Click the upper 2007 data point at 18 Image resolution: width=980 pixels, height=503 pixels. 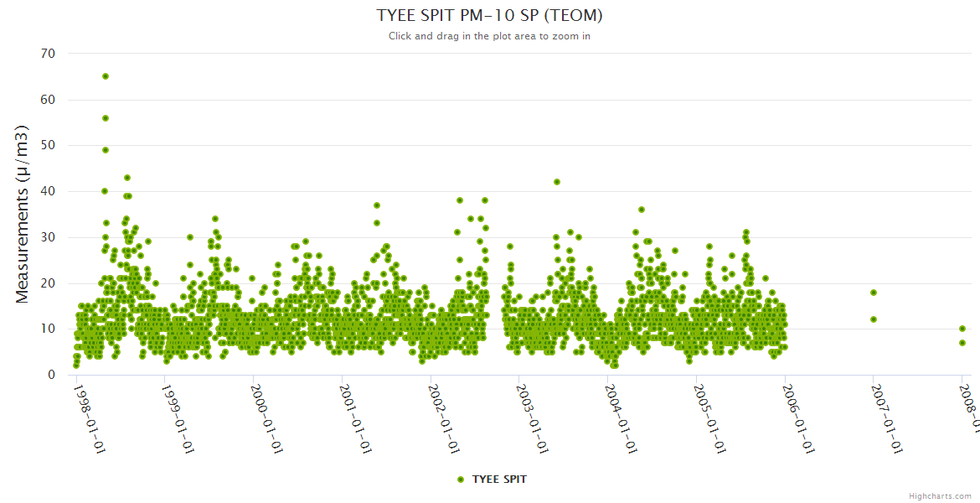click(x=874, y=293)
